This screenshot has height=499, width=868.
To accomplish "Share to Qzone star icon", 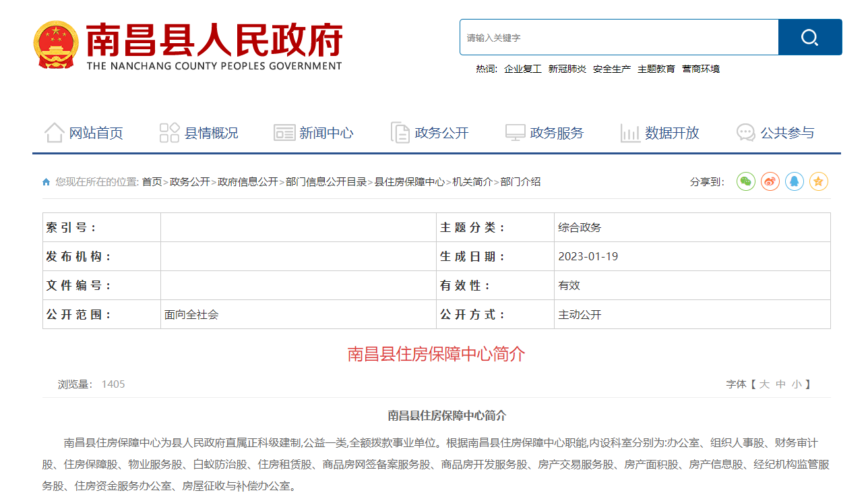I will point(819,181).
